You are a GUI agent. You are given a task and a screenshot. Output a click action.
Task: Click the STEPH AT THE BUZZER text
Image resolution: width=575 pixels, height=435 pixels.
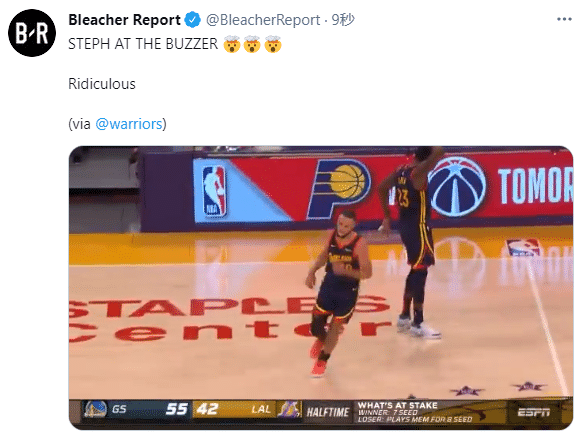click(x=143, y=44)
